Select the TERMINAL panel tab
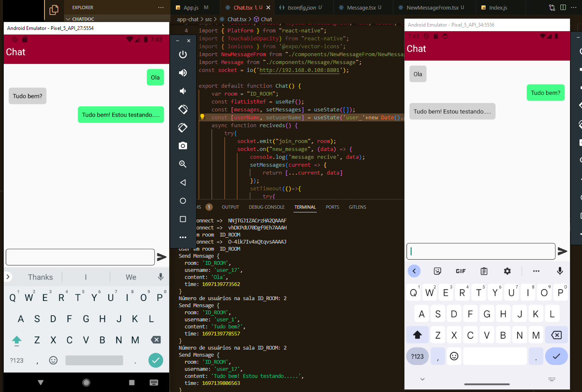This screenshot has width=582, height=392. point(305,207)
